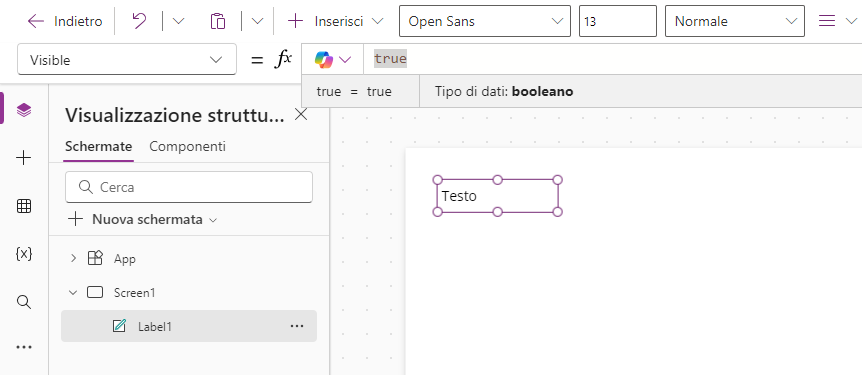Click the search magnifier icon in sidebar

pos(24,302)
